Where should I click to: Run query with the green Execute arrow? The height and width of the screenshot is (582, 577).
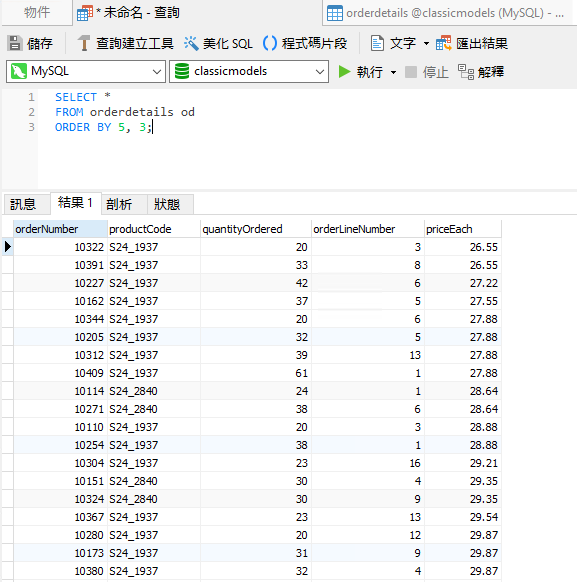[x=345, y=72]
